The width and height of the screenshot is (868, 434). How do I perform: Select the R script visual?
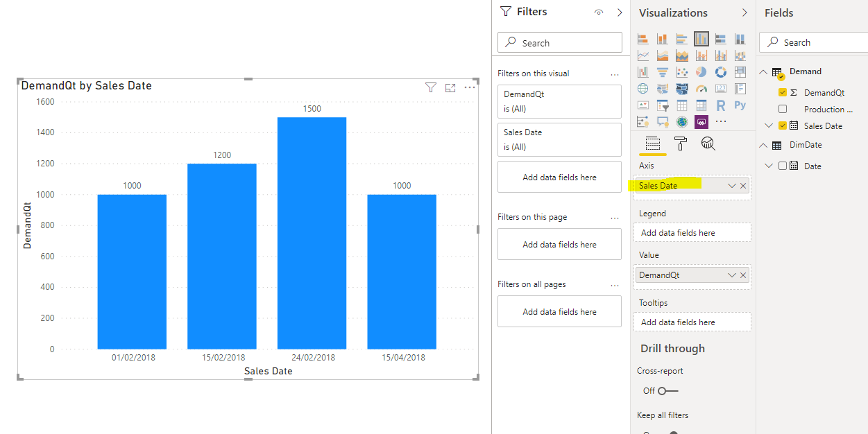point(721,105)
